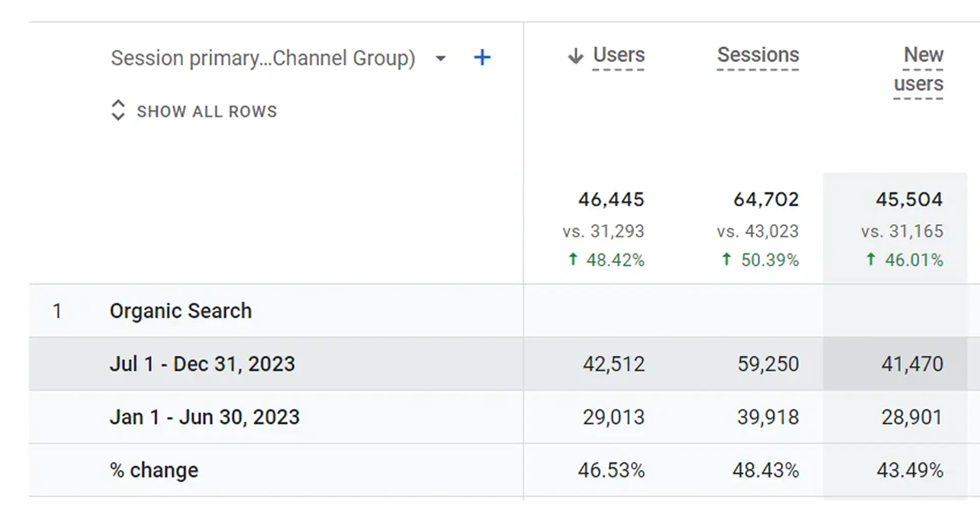Open the Session primary Channel Group dropdown
Screen dimensions: 980x512
point(440,58)
